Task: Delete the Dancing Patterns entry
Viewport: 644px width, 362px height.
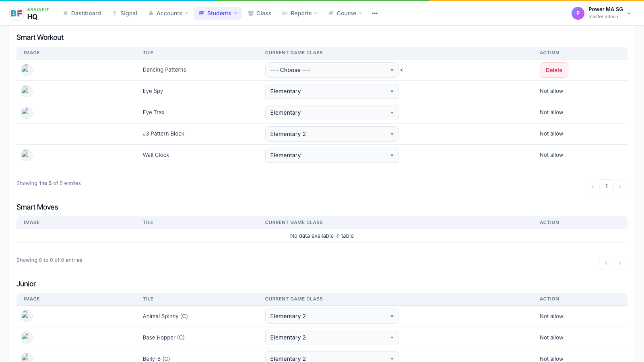Action: [554, 70]
